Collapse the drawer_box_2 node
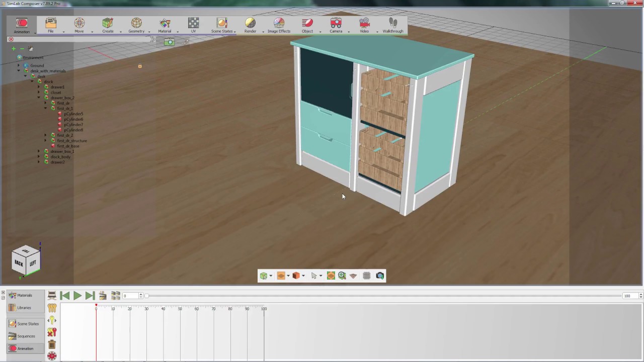 39,98
